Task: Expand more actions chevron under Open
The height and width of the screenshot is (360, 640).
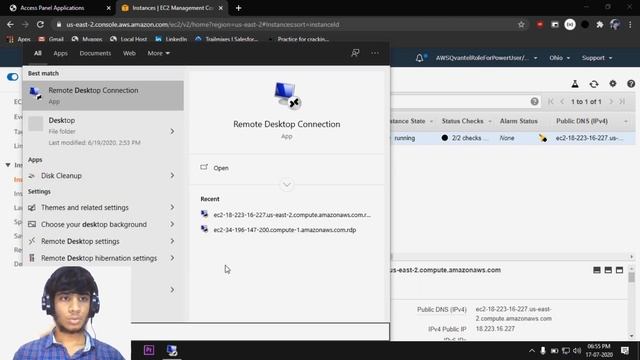Action: coord(287,184)
